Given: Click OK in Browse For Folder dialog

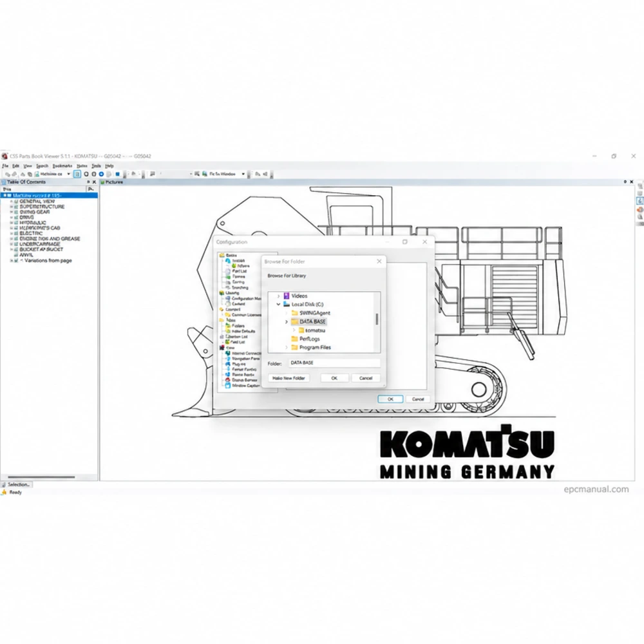Looking at the screenshot, I should [x=334, y=378].
